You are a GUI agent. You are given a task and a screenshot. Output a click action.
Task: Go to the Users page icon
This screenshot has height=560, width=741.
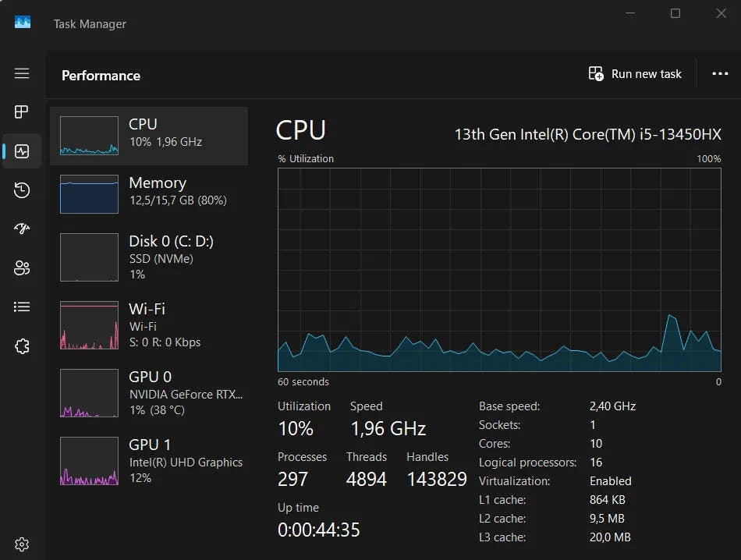point(22,268)
